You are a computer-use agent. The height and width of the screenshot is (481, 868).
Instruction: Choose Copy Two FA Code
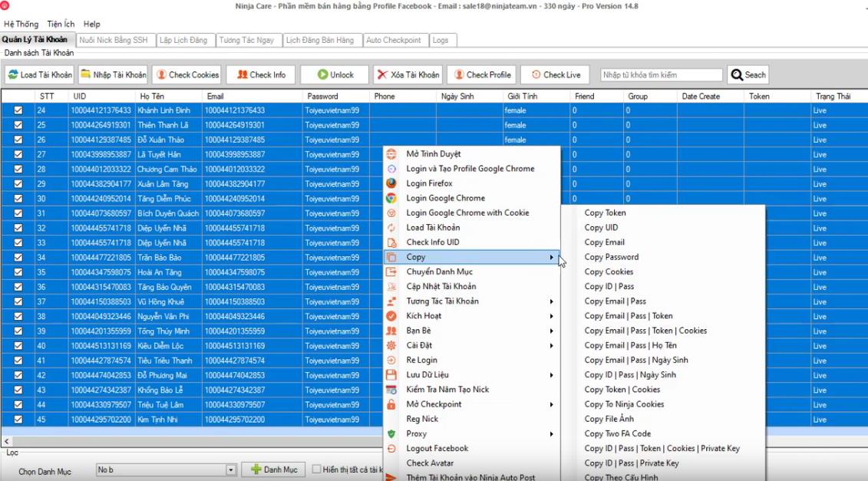618,434
